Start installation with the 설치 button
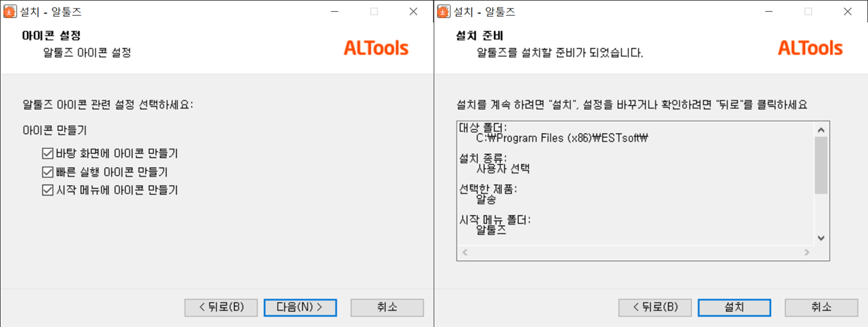Image resolution: width=868 pixels, height=327 pixels. click(734, 307)
